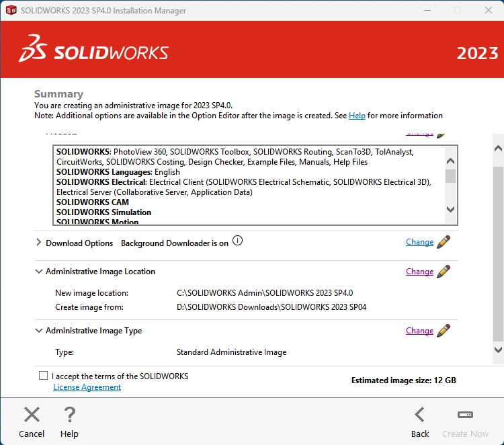
Task: Click Change link for Download Options
Action: (x=419, y=242)
